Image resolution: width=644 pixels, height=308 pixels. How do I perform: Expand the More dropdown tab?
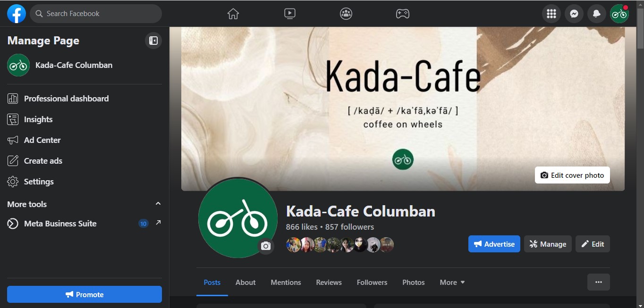point(452,283)
